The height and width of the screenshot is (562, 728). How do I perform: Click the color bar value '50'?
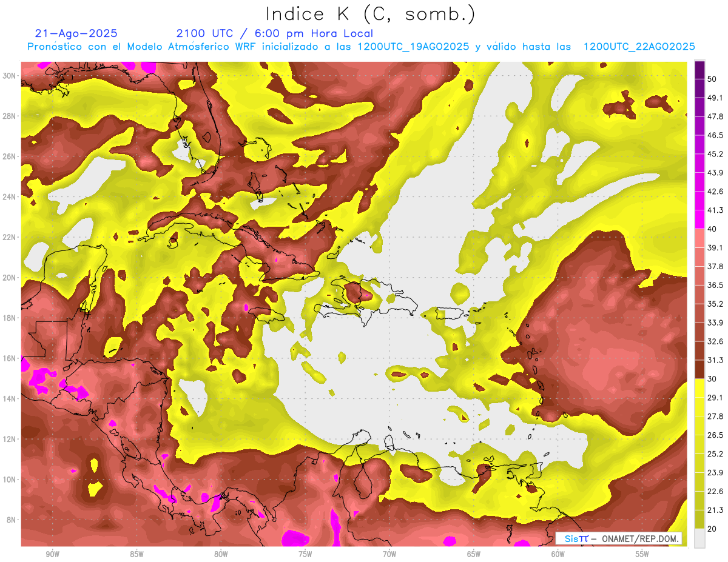712,79
